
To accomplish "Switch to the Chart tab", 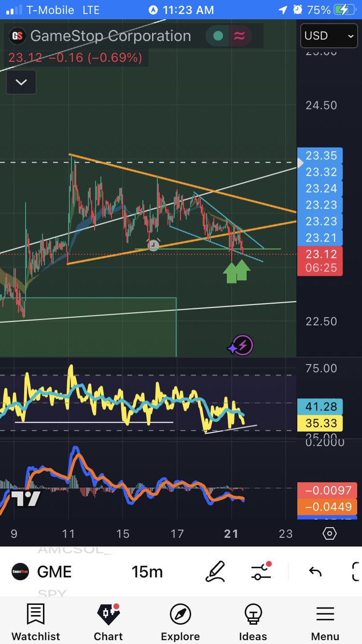I will click(108, 623).
